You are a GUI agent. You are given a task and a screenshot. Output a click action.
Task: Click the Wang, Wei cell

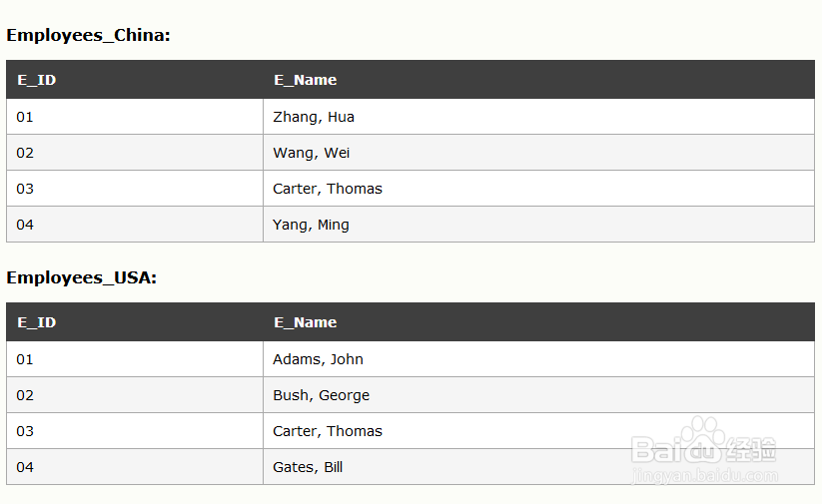click(538, 153)
